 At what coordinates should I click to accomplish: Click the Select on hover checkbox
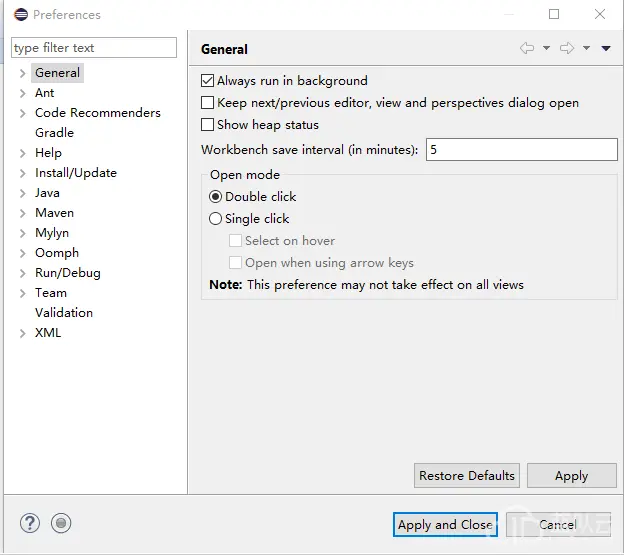click(235, 240)
